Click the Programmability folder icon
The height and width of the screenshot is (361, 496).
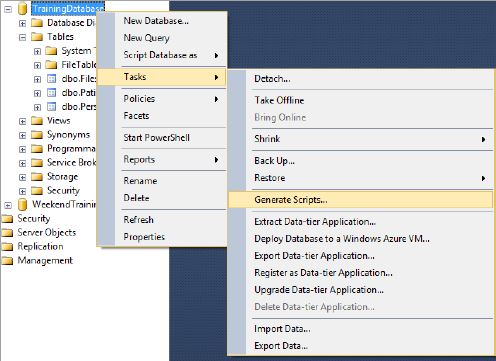pyautogui.click(x=37, y=149)
